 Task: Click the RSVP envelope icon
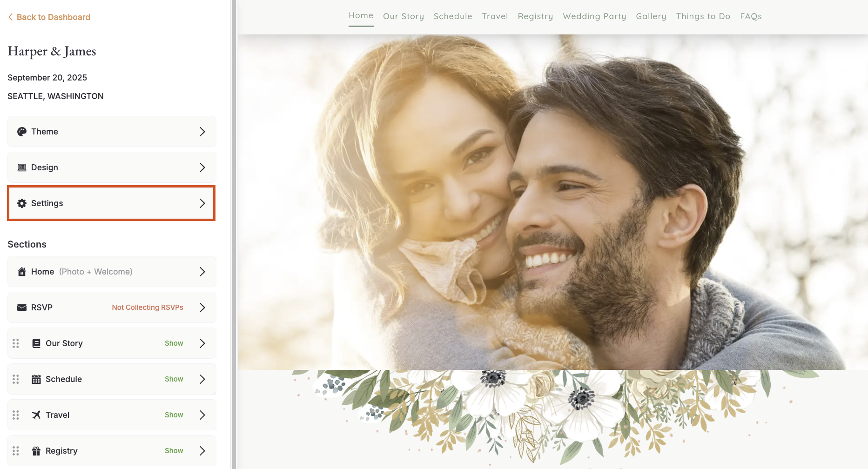pyautogui.click(x=22, y=308)
